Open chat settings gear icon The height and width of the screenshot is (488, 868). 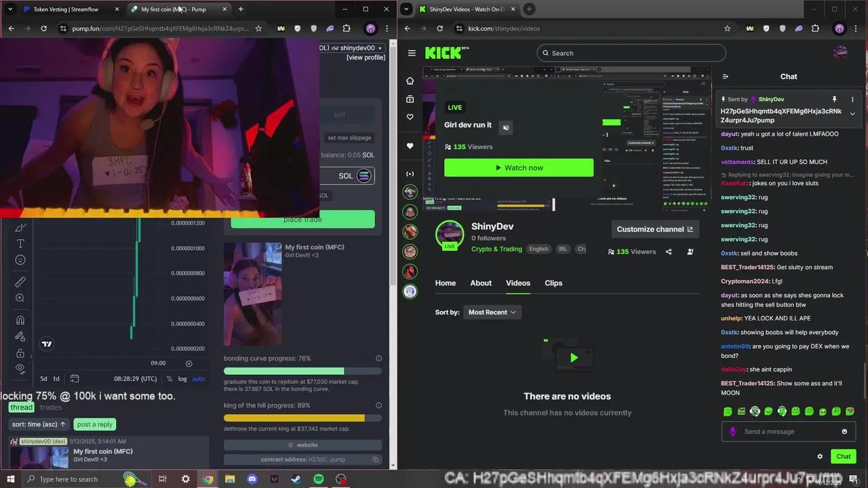pos(820,457)
